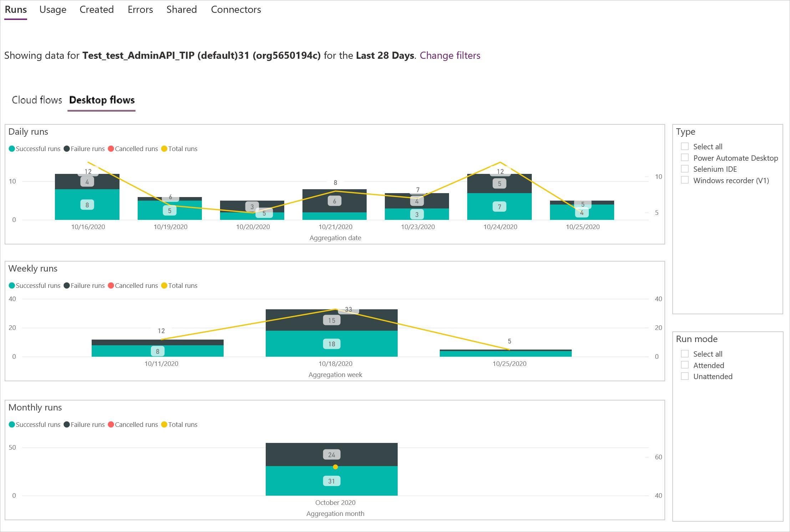Click the Errors navigation tab

[139, 9]
